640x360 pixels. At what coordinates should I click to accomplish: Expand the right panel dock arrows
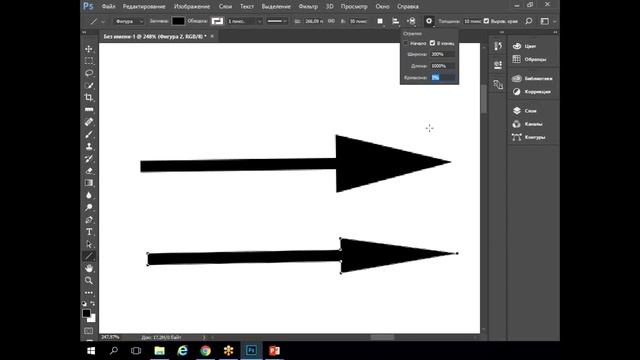click(555, 32)
